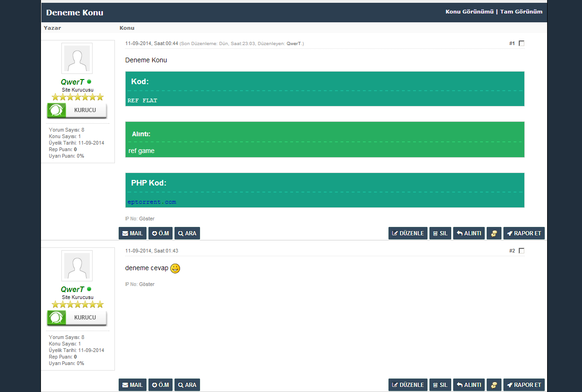
Task: Click the reputation icon button in post #1
Action: click(x=494, y=233)
